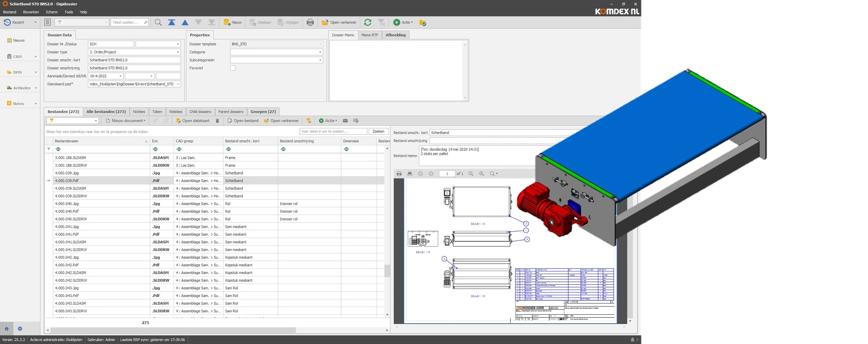Screen dimensions: 868x344
Task: Tick the Favoriet checkbox
Action: 233,68
